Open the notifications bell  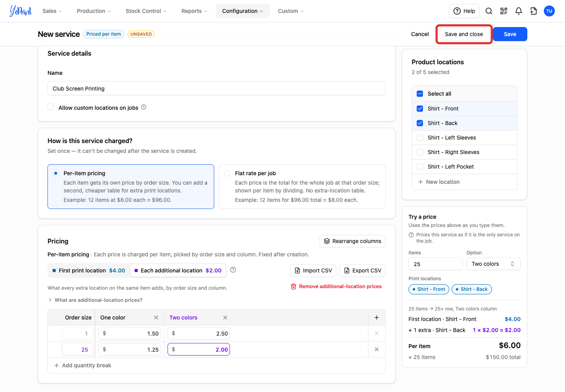tap(519, 11)
